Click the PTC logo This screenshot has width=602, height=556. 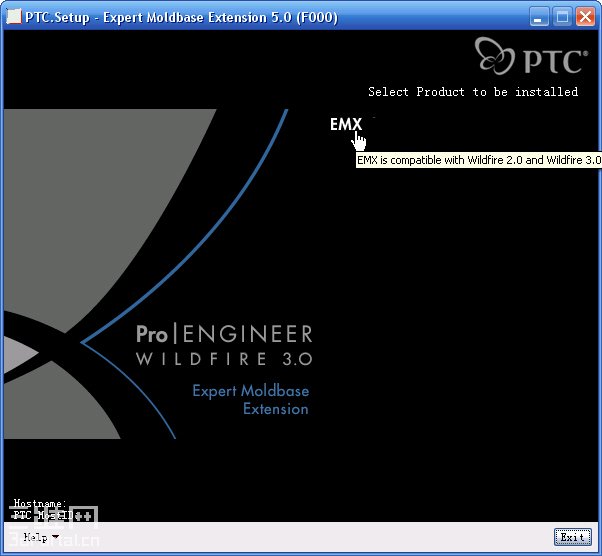point(531,56)
